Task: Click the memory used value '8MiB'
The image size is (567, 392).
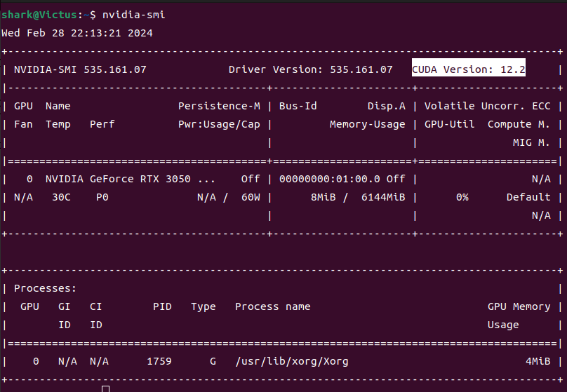Action: (x=323, y=197)
